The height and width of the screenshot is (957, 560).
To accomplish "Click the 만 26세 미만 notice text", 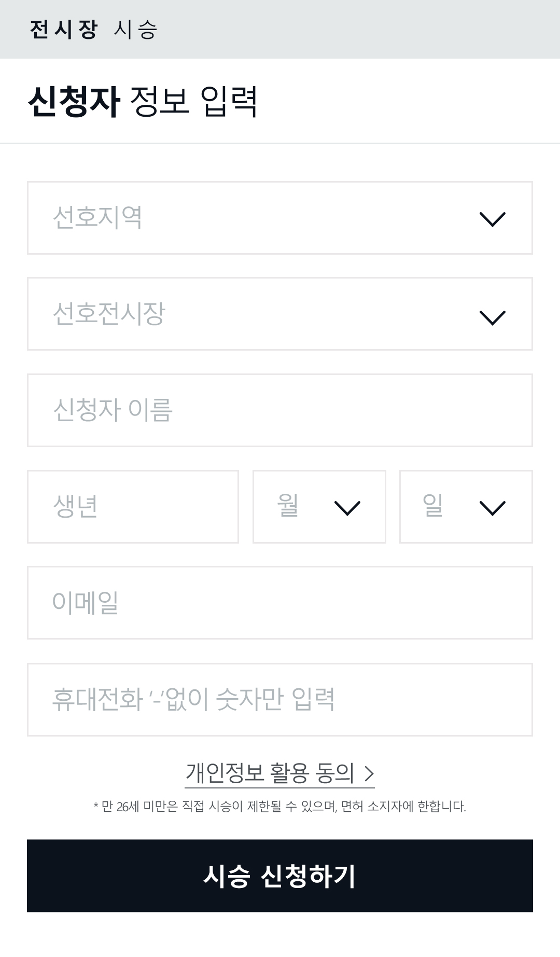I will 279,807.
